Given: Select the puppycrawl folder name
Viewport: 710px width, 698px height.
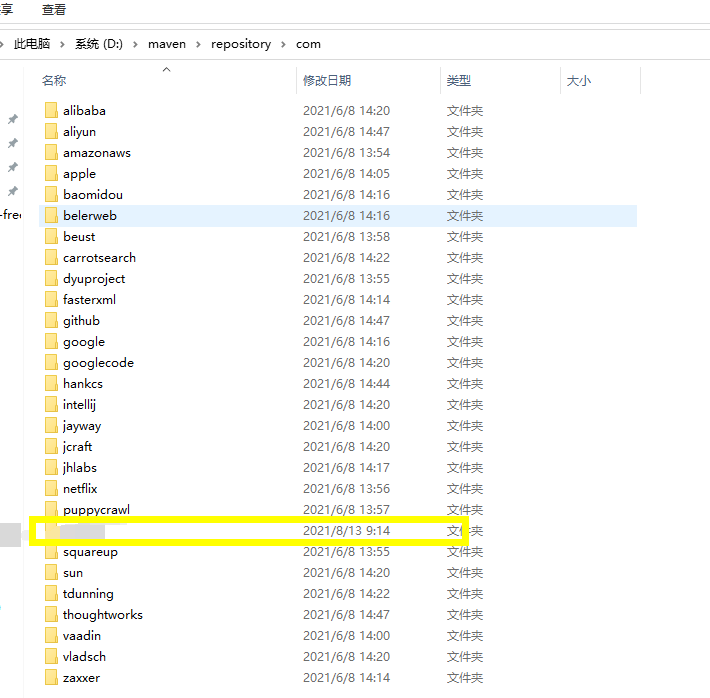Looking at the screenshot, I should click(96, 510).
